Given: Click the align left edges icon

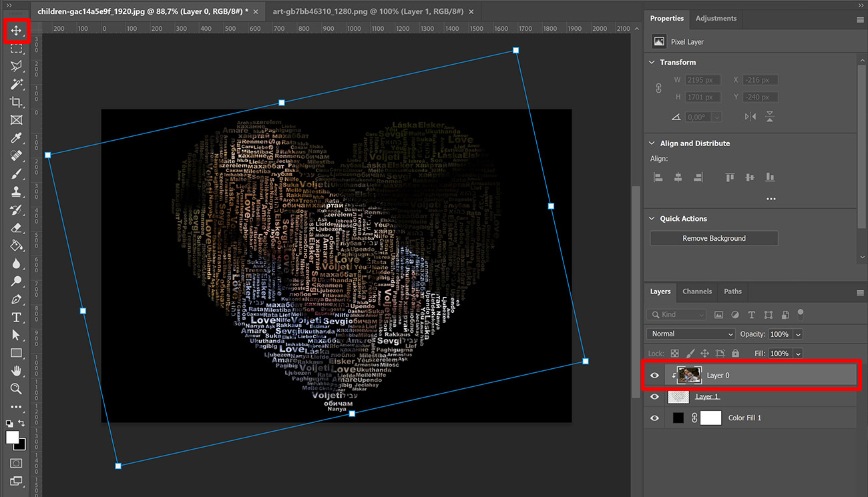Looking at the screenshot, I should [658, 177].
